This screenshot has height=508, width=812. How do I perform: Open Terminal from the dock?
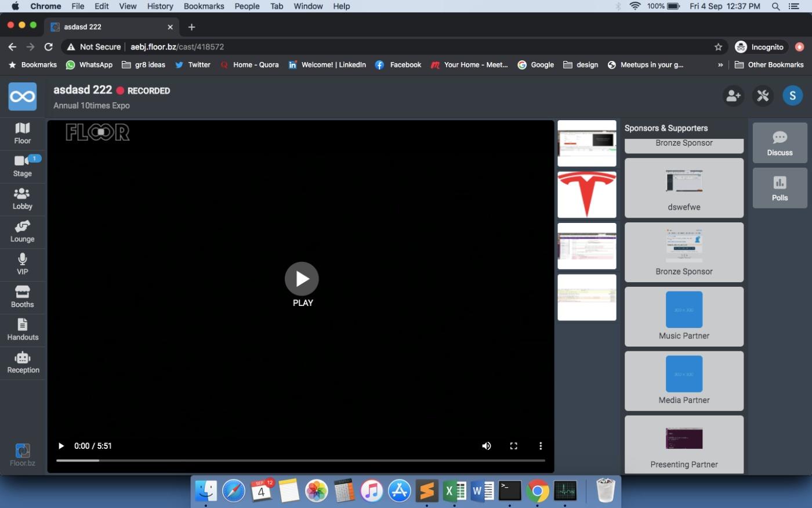(510, 491)
